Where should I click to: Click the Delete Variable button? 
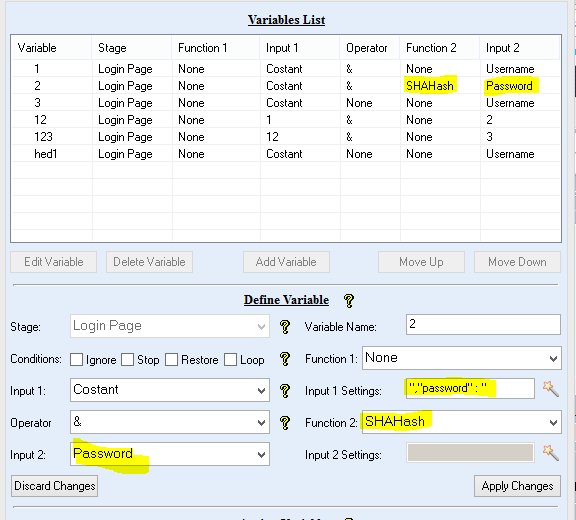150,262
